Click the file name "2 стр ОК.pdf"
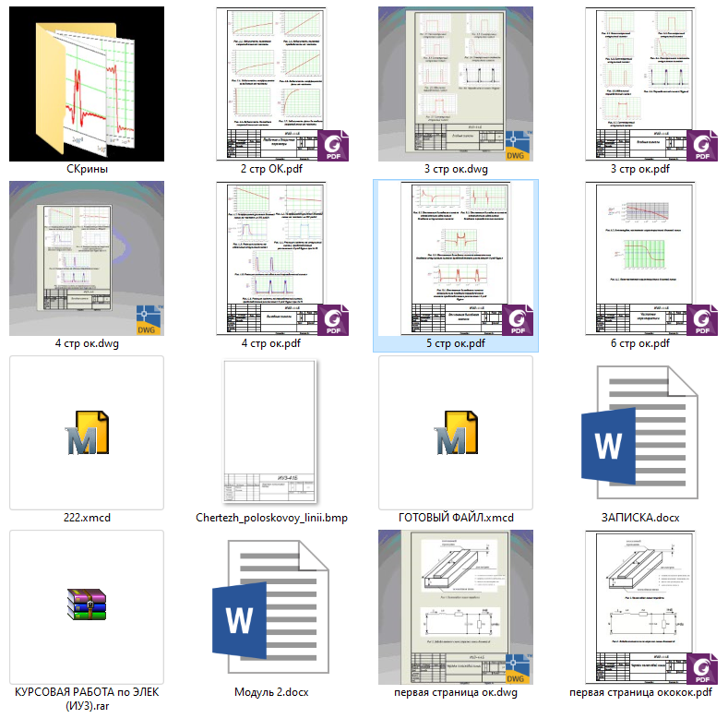 click(271, 169)
